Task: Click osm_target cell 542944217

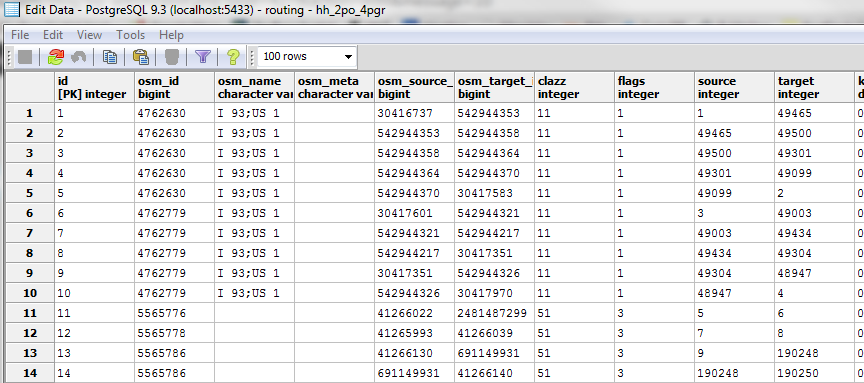Action: coord(494,233)
